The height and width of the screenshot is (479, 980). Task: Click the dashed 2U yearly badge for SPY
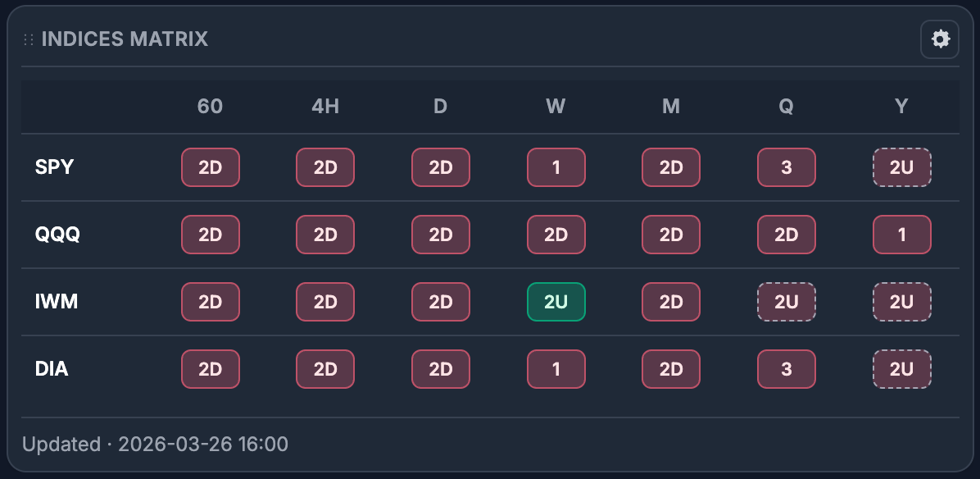pyautogui.click(x=901, y=167)
